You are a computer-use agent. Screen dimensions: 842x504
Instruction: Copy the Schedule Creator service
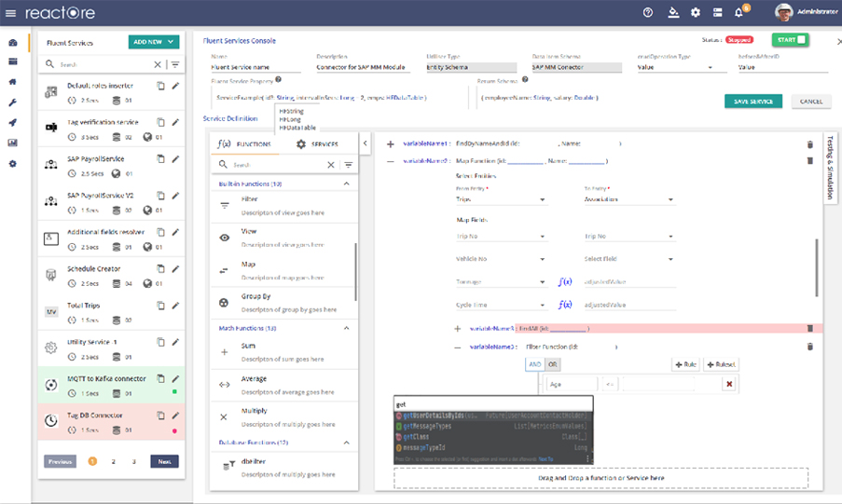click(x=161, y=269)
